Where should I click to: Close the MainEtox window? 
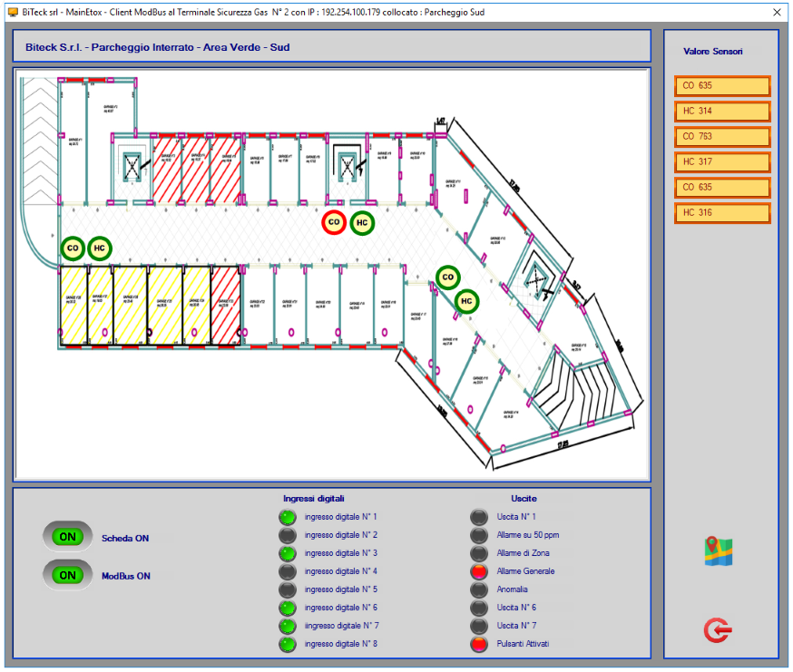(x=777, y=12)
